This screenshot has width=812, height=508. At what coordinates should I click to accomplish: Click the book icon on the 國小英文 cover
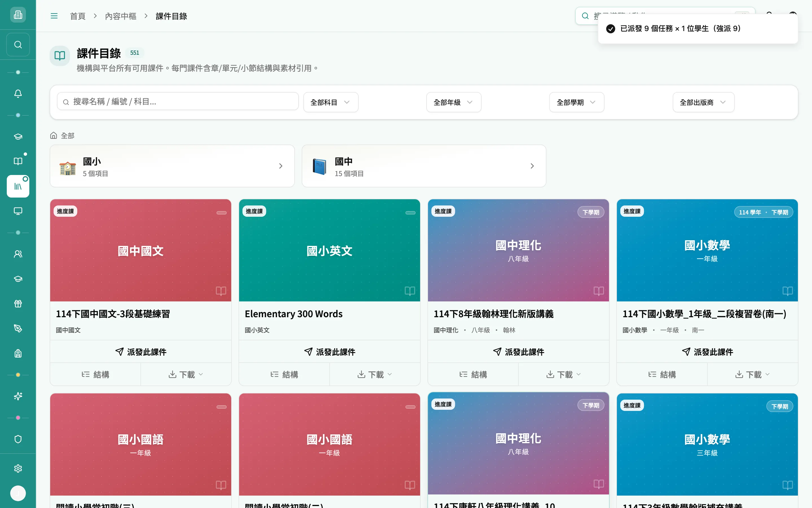pyautogui.click(x=410, y=291)
